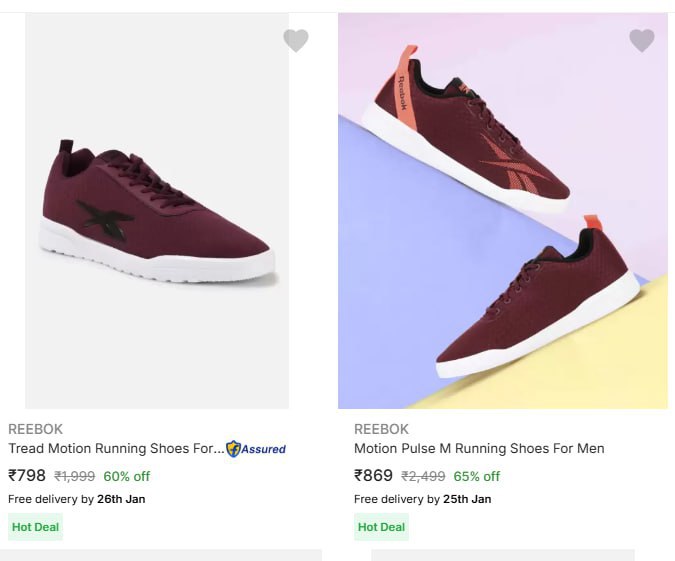Wishlist the Motion Pulse M shoe with heart icon
Viewport: 675px width, 561px height.
tap(641, 40)
